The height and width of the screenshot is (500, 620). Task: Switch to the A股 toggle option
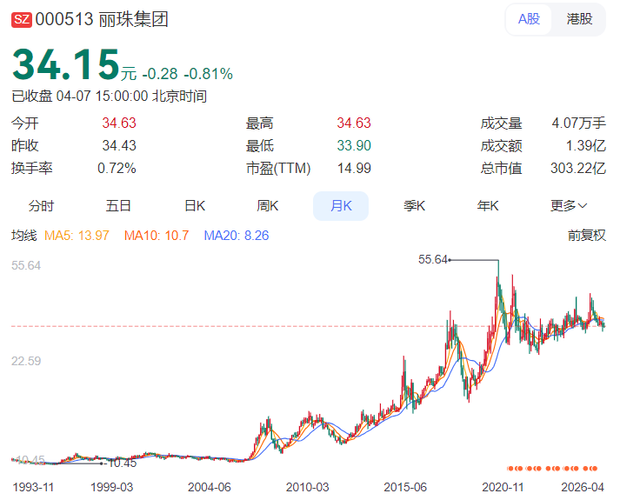pos(529,19)
